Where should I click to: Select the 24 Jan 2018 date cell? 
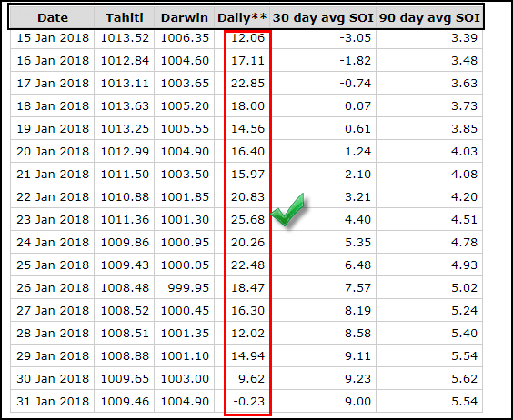(x=53, y=243)
